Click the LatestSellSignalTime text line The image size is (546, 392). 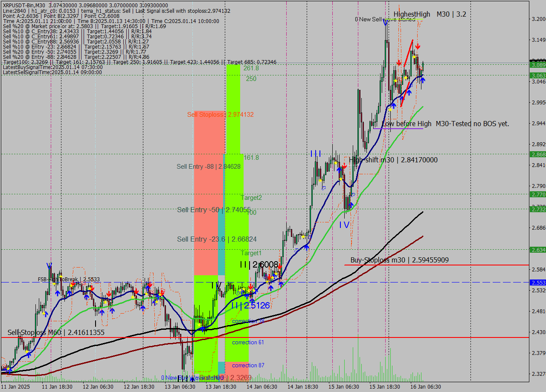pos(52,72)
